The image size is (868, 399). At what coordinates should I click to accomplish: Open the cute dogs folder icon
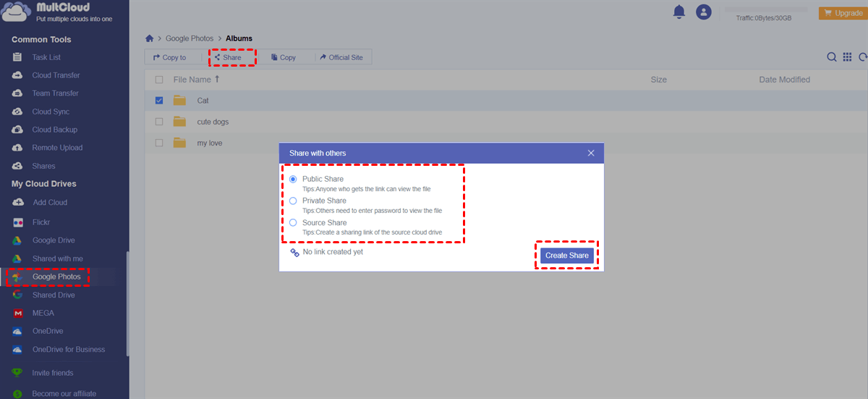tap(179, 122)
